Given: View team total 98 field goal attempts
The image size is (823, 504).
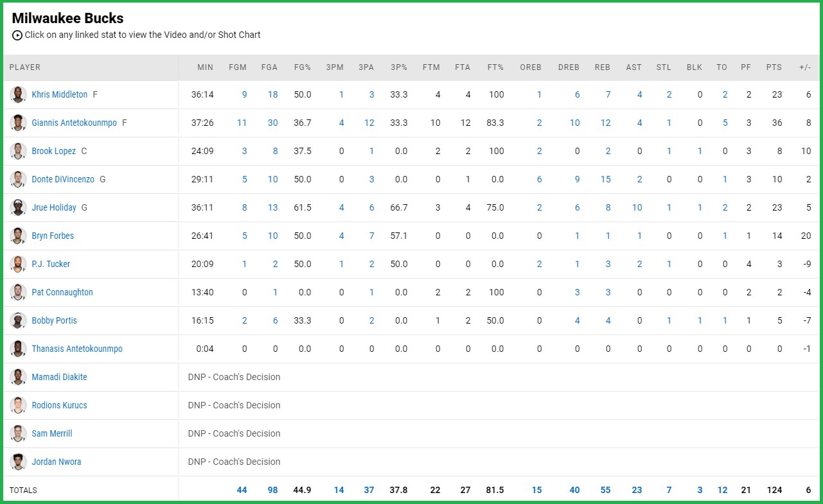Looking at the screenshot, I should point(272,490).
